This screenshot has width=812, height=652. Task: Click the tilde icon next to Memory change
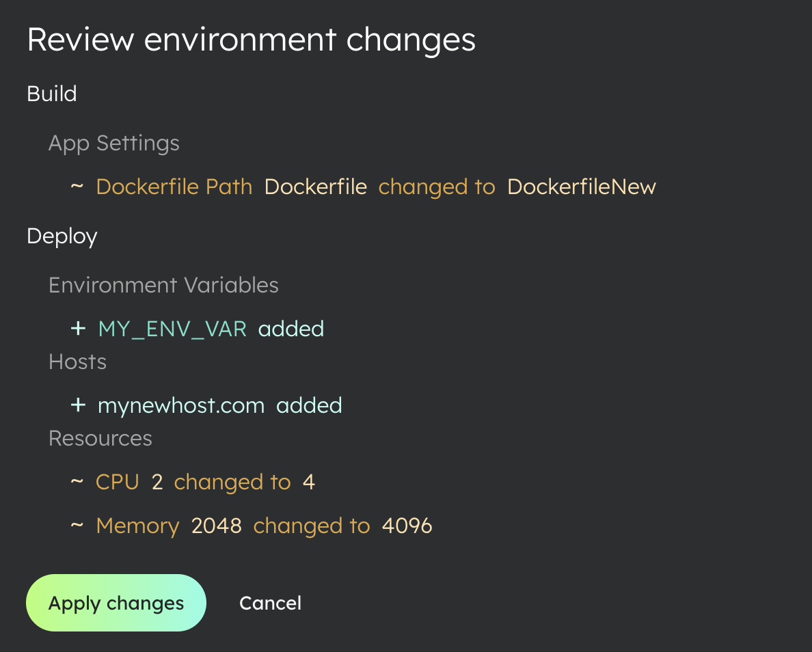coord(77,525)
